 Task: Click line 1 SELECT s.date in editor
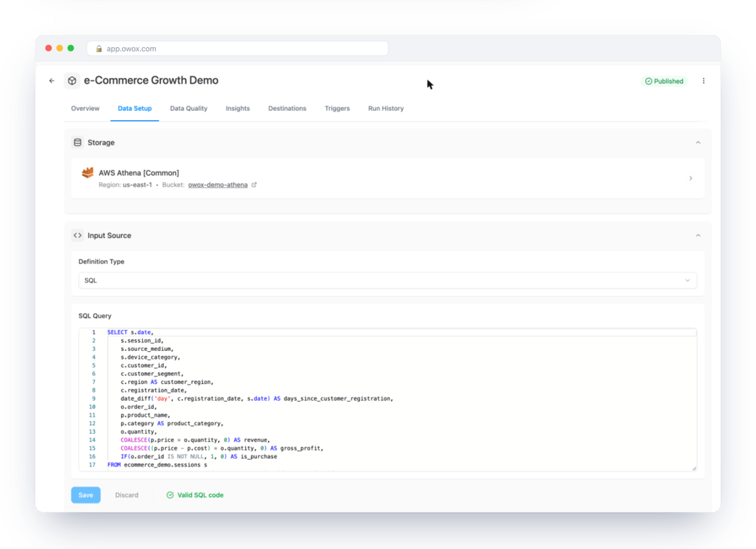(x=130, y=332)
